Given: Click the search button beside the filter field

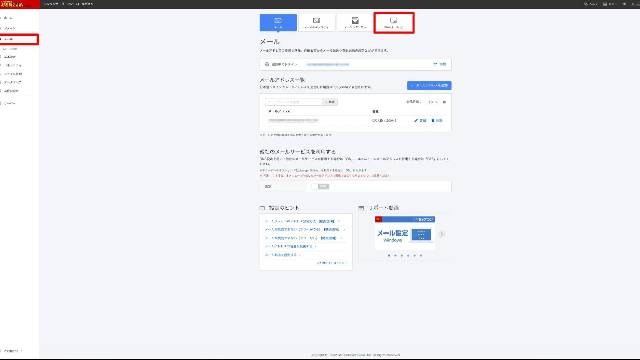Looking at the screenshot, I should coord(331,102).
